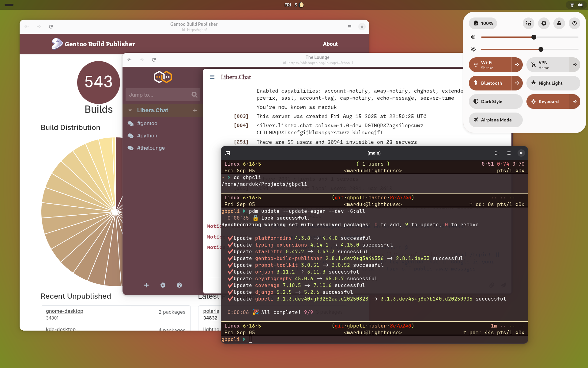Open the power menu icon in quick settings

click(x=574, y=23)
